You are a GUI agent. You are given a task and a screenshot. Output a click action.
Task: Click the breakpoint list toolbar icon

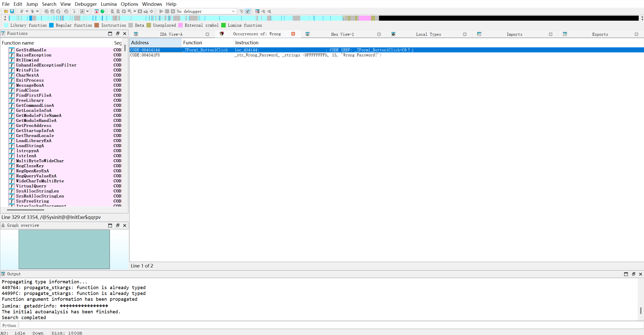pyautogui.click(x=257, y=11)
